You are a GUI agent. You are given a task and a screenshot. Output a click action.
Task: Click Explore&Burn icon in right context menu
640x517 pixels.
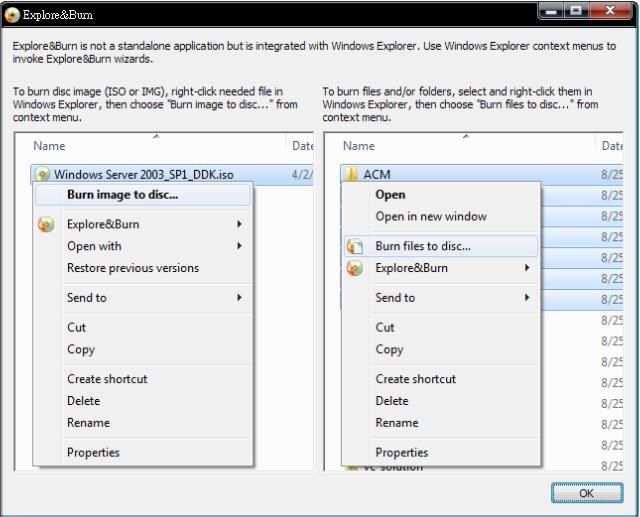pos(354,268)
